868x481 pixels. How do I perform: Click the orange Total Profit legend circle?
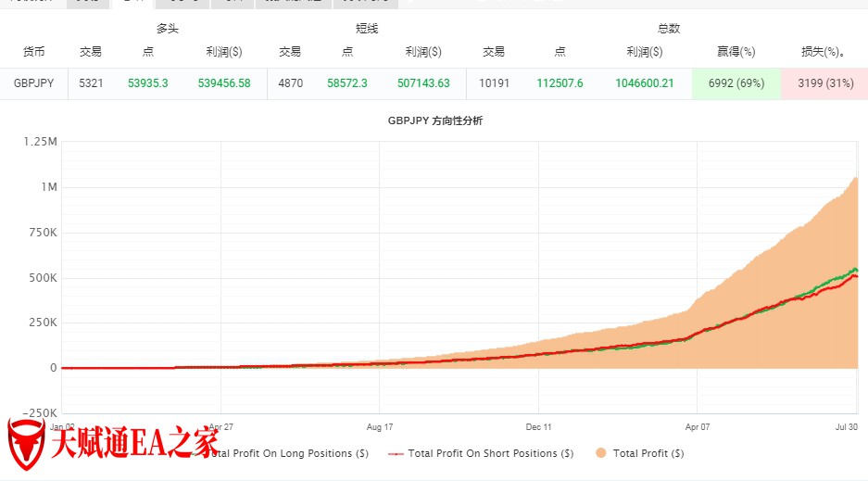click(x=601, y=453)
